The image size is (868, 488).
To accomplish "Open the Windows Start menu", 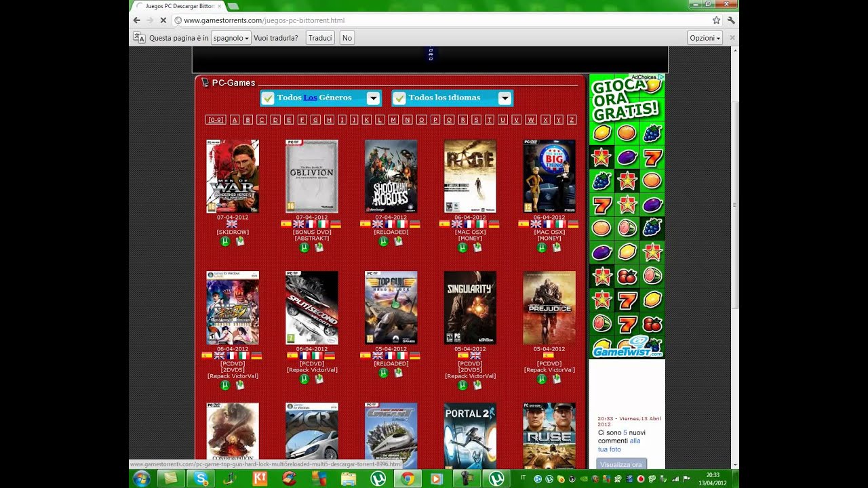I will coord(142,479).
